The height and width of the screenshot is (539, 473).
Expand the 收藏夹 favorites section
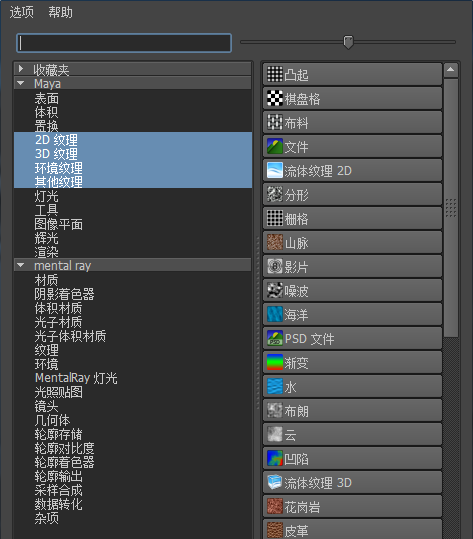pos(21,69)
